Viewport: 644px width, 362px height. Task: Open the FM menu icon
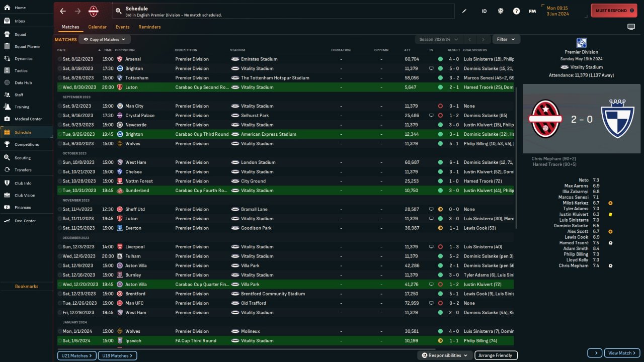(x=532, y=11)
